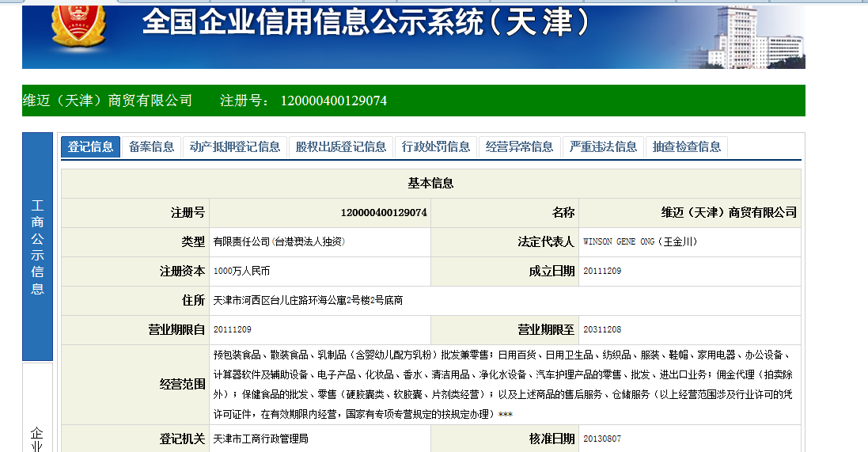
Task: Click the 登记机关 label
Action: pyautogui.click(x=182, y=439)
